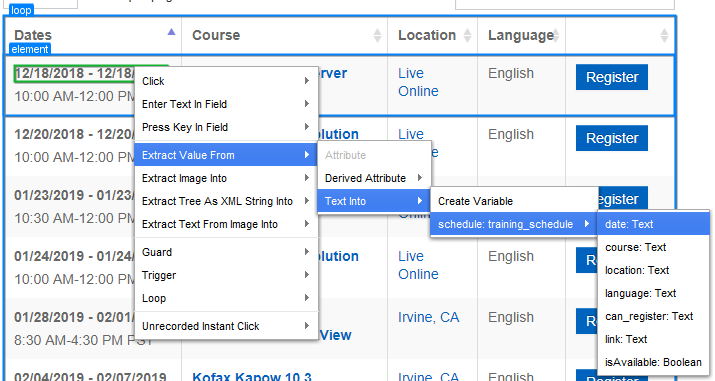Click the arrow beside Unrecorded Instant Click
This screenshot has height=381, width=715.
pos(307,325)
